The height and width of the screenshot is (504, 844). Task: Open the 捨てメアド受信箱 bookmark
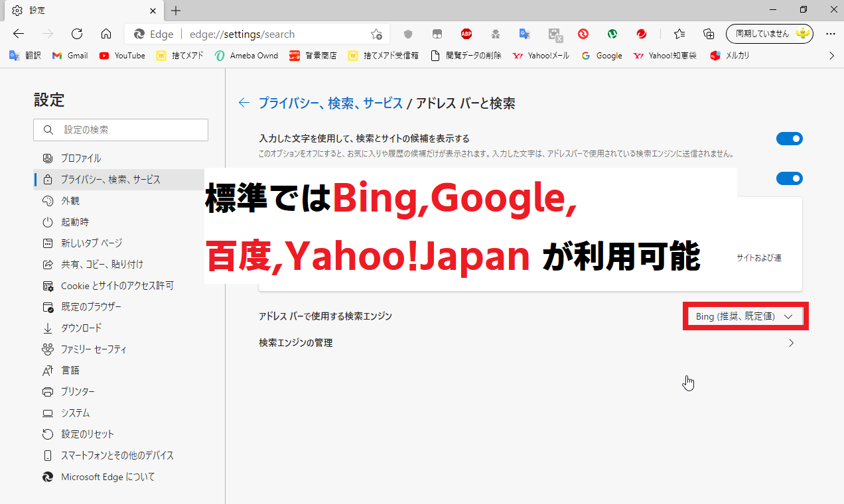click(384, 56)
